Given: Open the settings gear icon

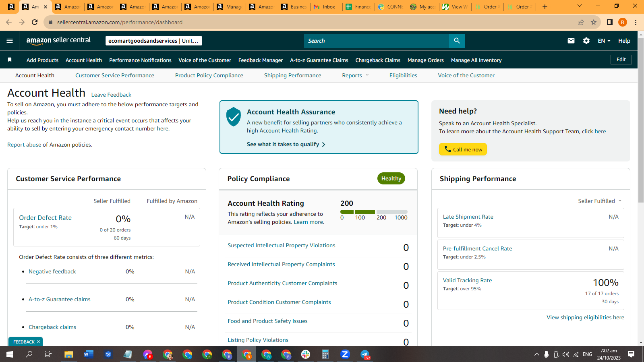Looking at the screenshot, I should click(x=586, y=41).
